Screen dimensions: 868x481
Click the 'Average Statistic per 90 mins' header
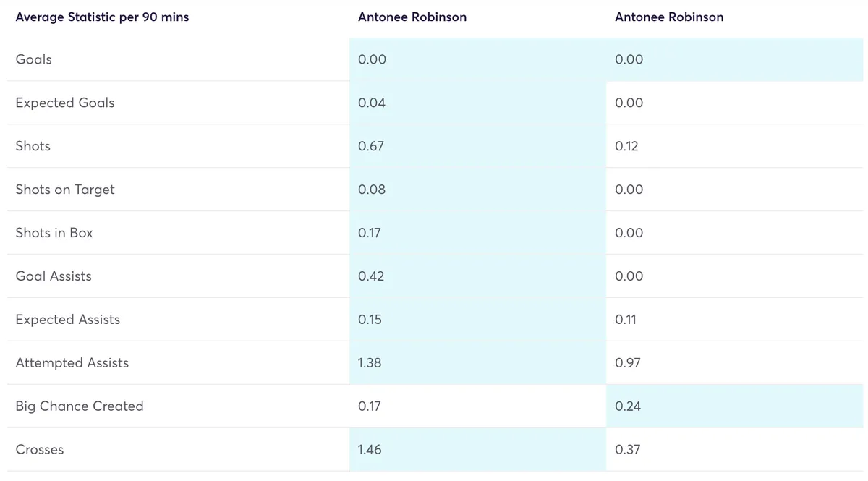[102, 17]
